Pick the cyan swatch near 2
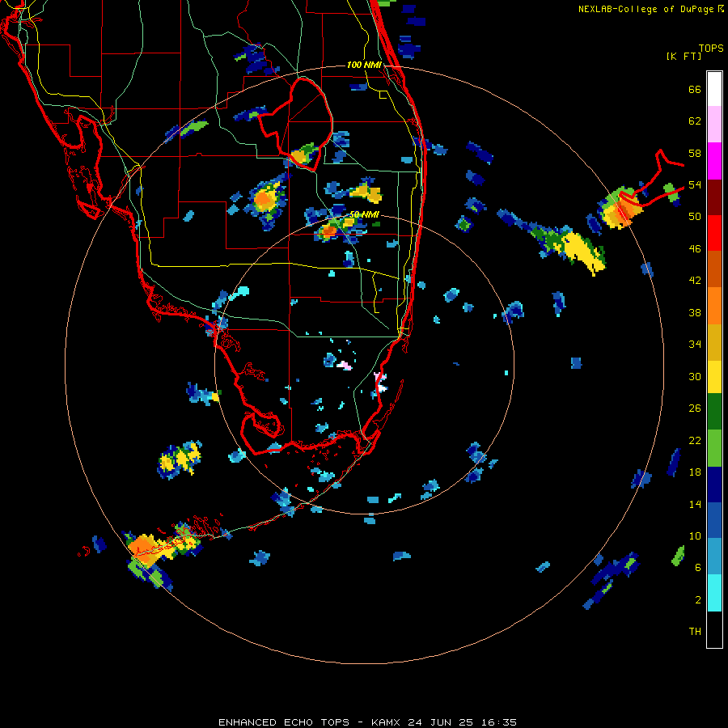This screenshot has width=728, height=728. pos(714,593)
